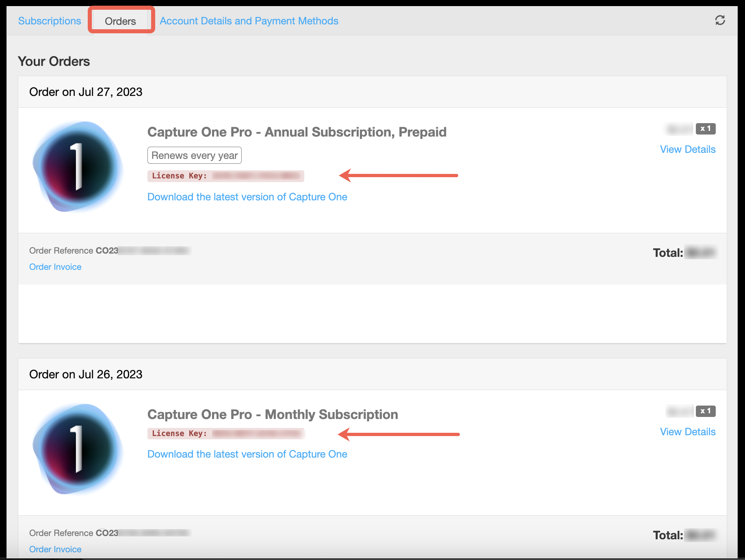Click the Your Orders heading

(54, 61)
